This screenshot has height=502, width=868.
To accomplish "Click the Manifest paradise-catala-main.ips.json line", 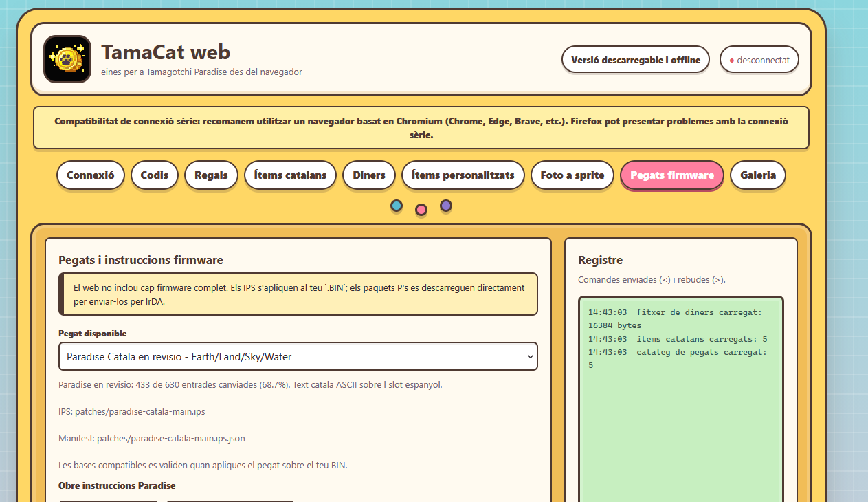I will pos(152,438).
